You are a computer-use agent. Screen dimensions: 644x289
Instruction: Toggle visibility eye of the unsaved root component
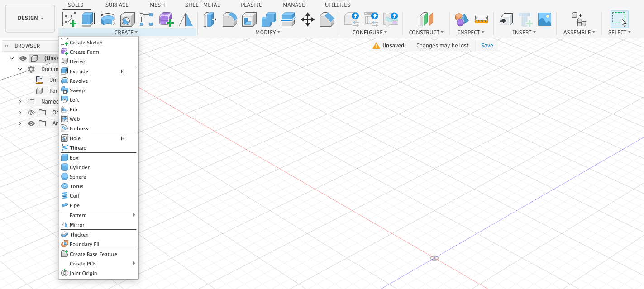(23, 58)
